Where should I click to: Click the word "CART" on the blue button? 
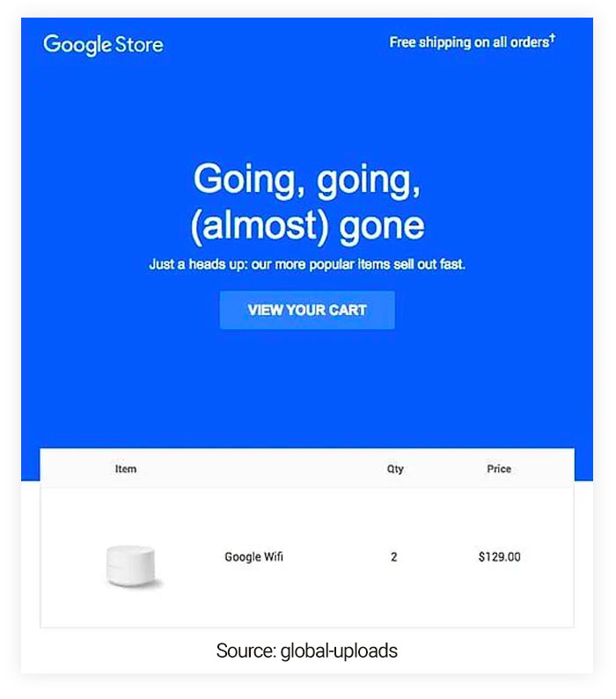346,310
